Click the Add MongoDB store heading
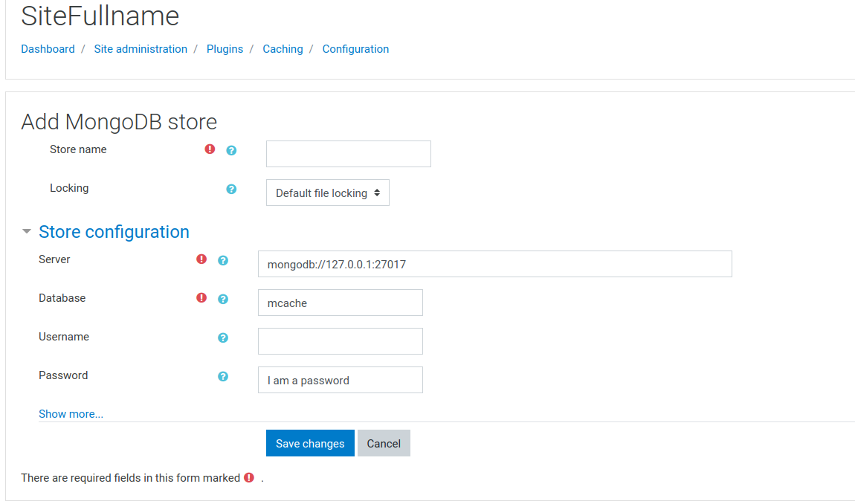 pos(119,122)
